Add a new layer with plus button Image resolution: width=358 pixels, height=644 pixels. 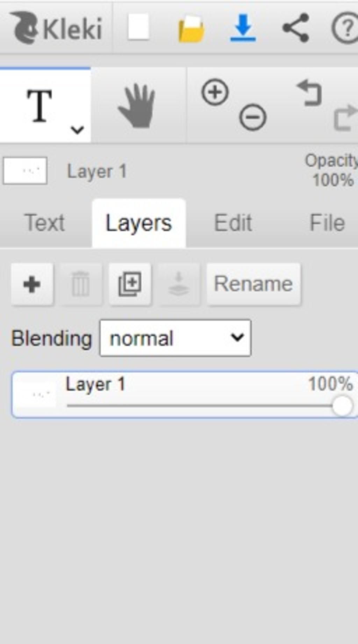(x=32, y=284)
